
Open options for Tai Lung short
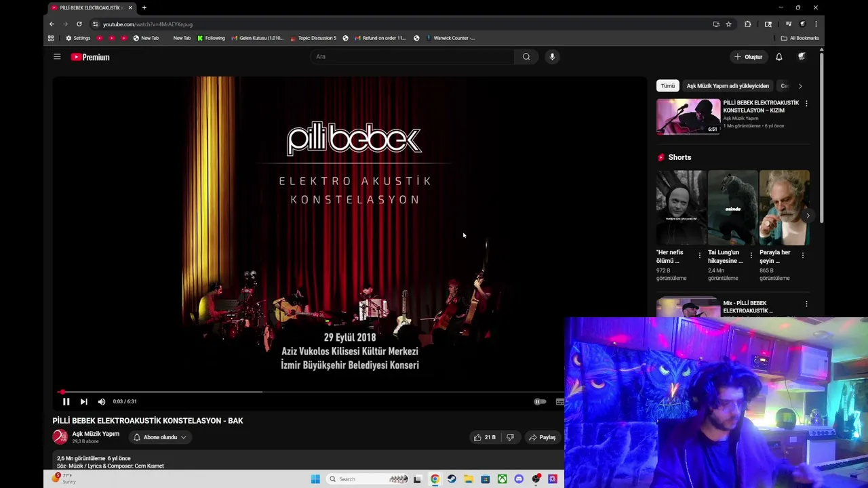751,256
